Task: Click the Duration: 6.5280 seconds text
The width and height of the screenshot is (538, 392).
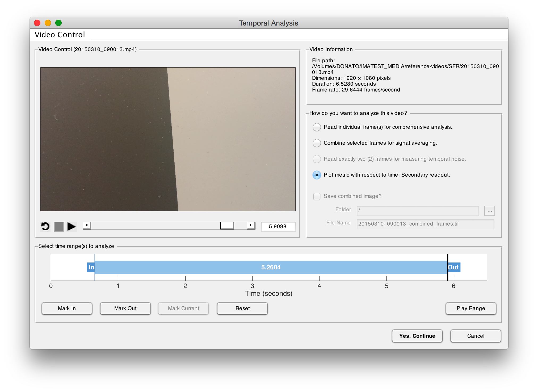Action: (x=344, y=84)
